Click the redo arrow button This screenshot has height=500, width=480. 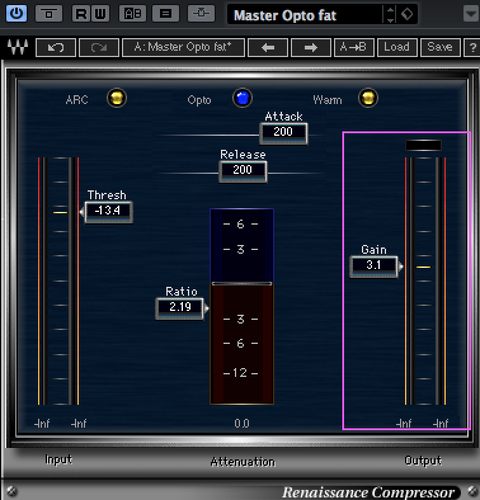pyautogui.click(x=99, y=48)
